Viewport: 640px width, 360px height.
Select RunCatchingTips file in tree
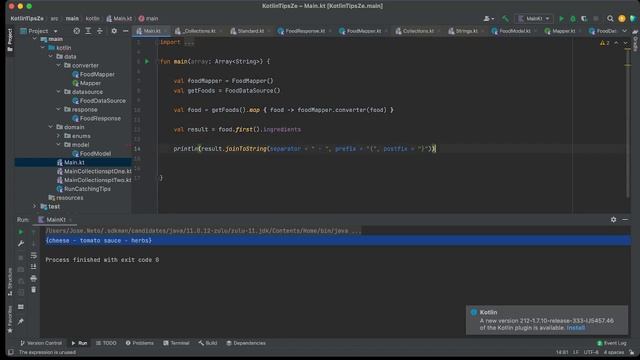(87, 189)
